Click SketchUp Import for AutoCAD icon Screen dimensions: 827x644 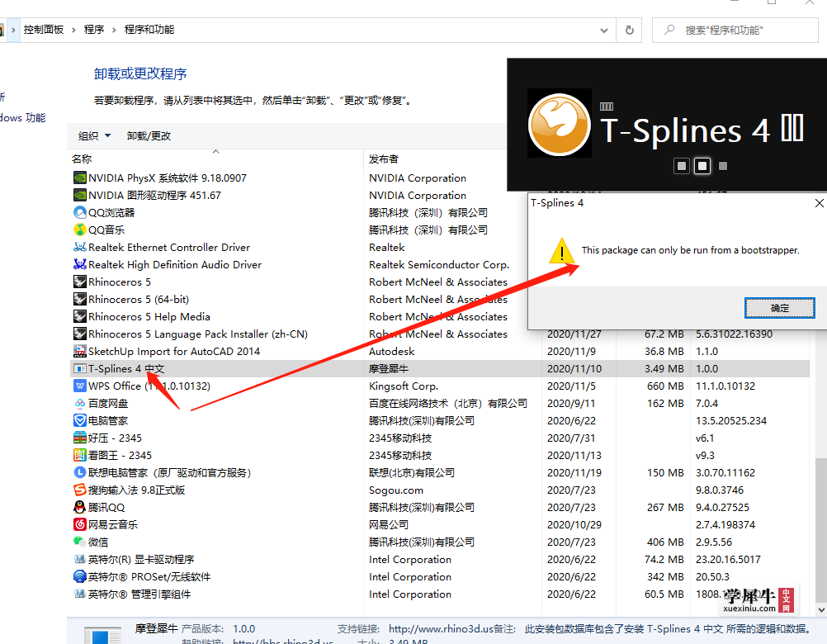79,351
